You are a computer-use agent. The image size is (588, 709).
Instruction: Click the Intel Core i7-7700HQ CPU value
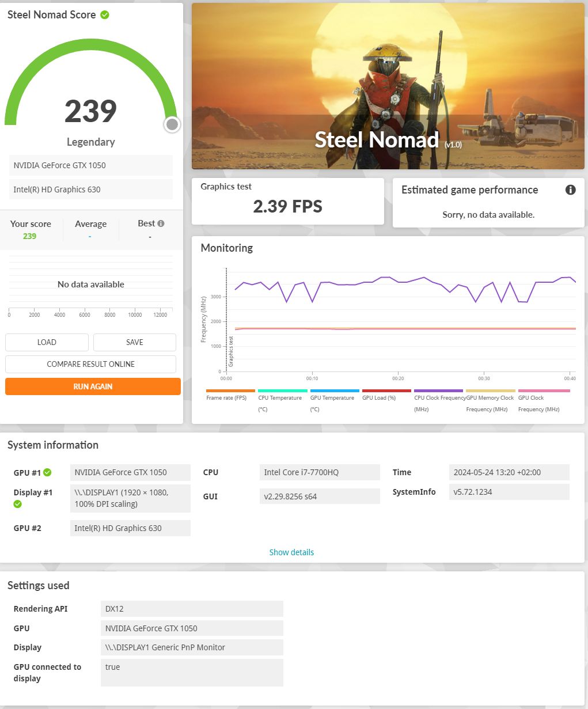click(x=320, y=472)
